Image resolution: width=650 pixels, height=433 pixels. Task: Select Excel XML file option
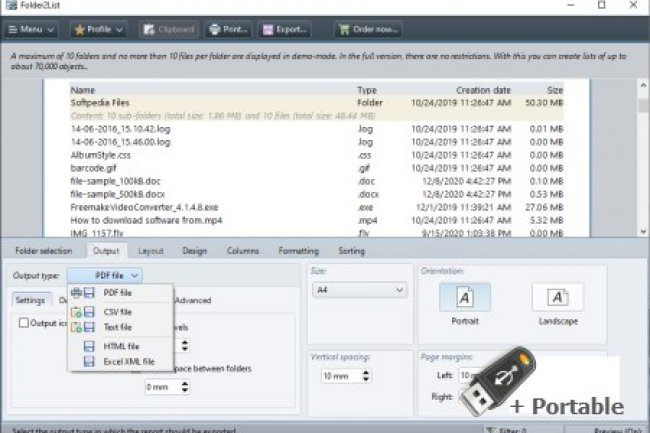pos(120,361)
